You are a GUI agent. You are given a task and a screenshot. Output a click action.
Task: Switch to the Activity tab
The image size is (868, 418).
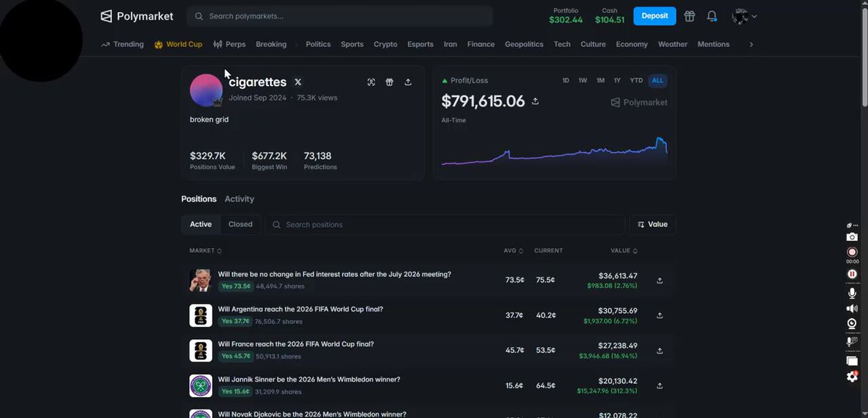tap(239, 199)
